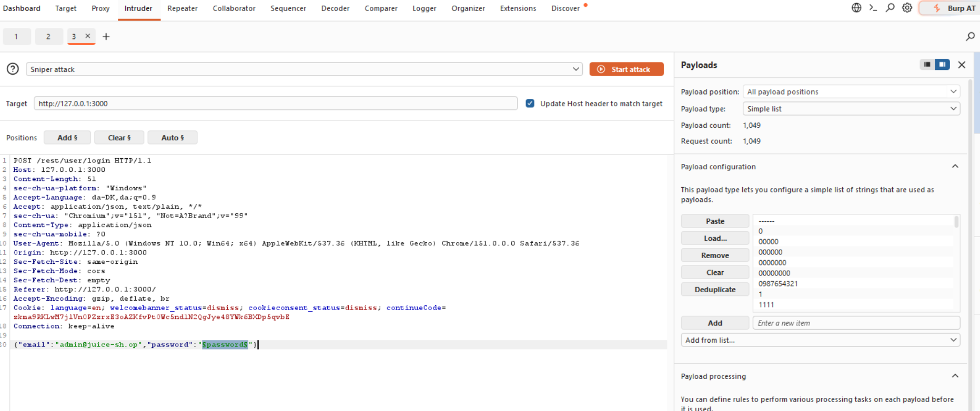Open the Burp AI button
Viewport: 980px width, 411px height.
click(x=949, y=8)
